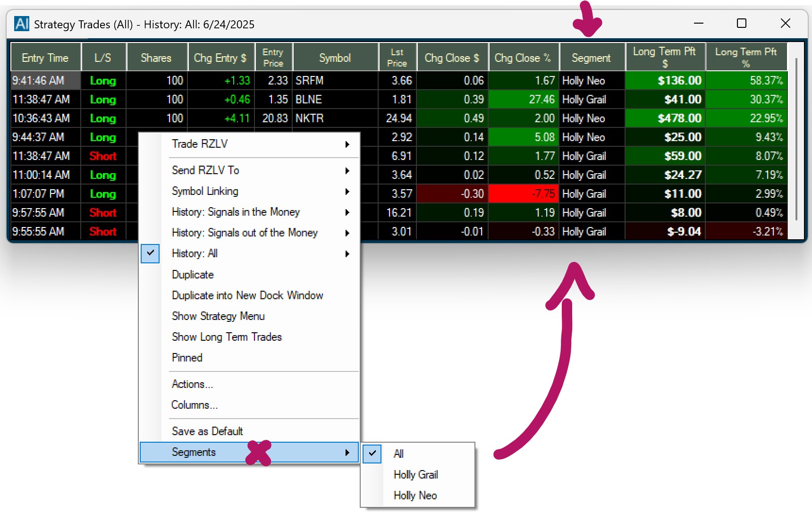Sort by the Entry Time column header
Image resolution: width=812 pixels, height=513 pixels.
coord(46,57)
